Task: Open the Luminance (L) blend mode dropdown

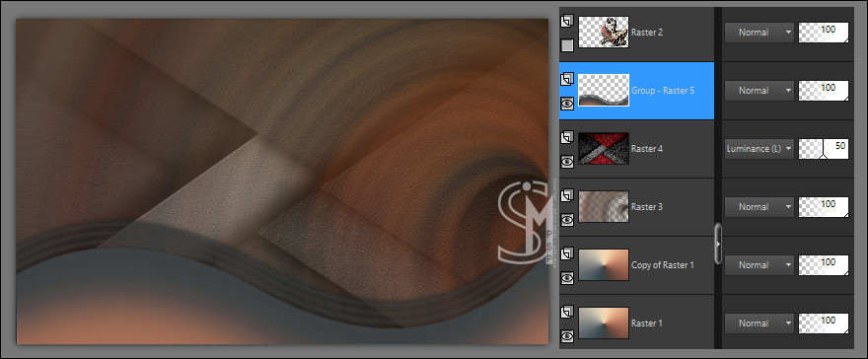Action: tap(759, 149)
